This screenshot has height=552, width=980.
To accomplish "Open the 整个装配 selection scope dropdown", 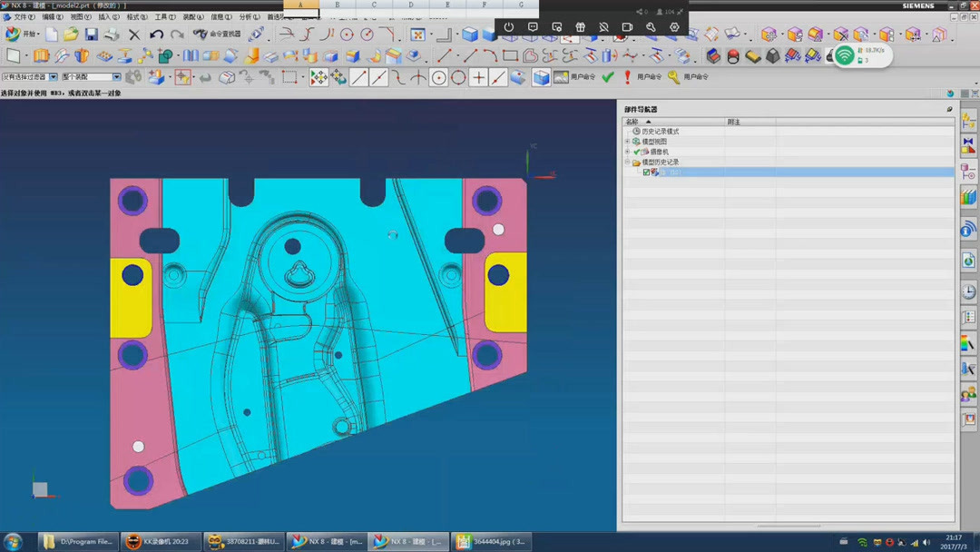I will tap(116, 77).
